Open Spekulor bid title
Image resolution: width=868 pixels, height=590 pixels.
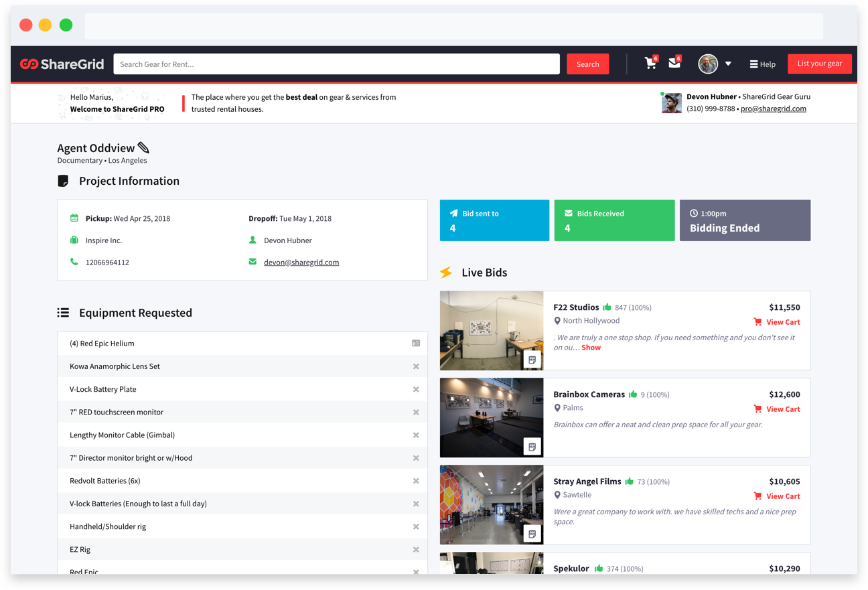571,569
